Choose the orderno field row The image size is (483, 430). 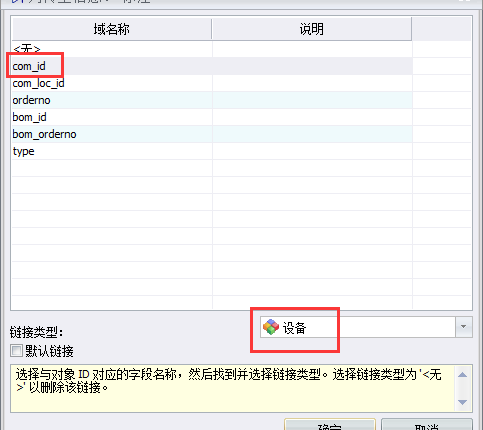point(212,100)
